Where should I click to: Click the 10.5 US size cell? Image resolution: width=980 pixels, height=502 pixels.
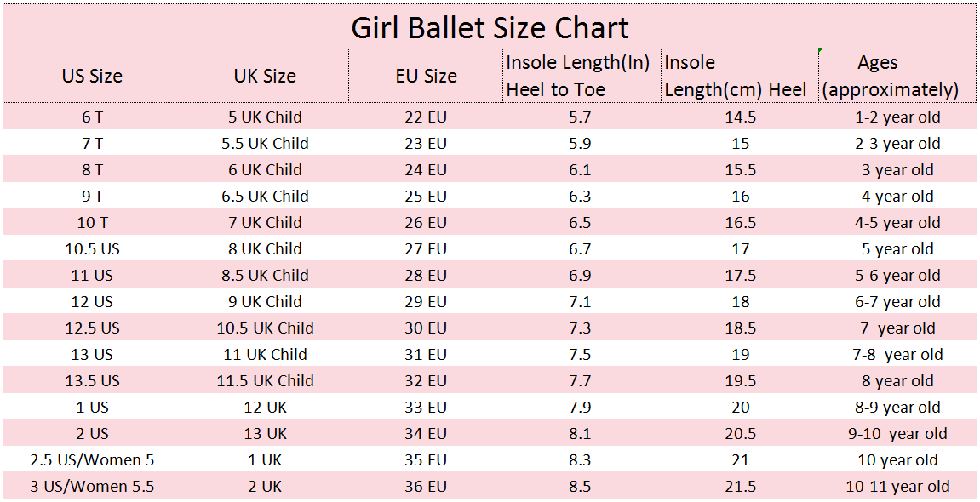[92, 249]
